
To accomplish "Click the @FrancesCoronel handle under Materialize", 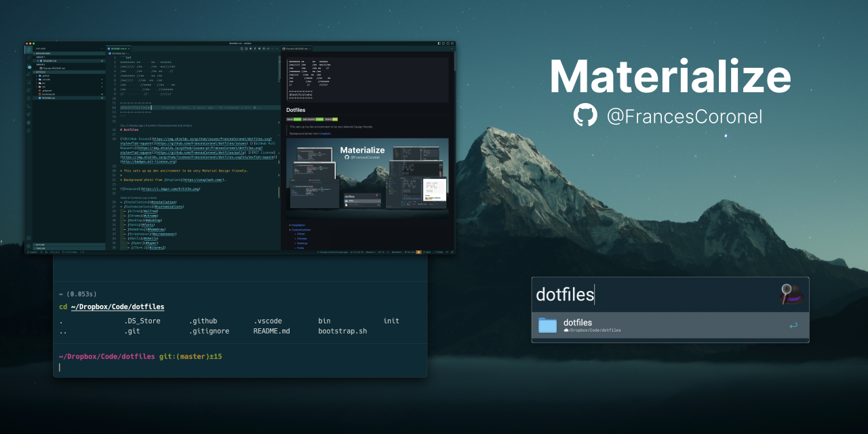I will click(x=685, y=116).
